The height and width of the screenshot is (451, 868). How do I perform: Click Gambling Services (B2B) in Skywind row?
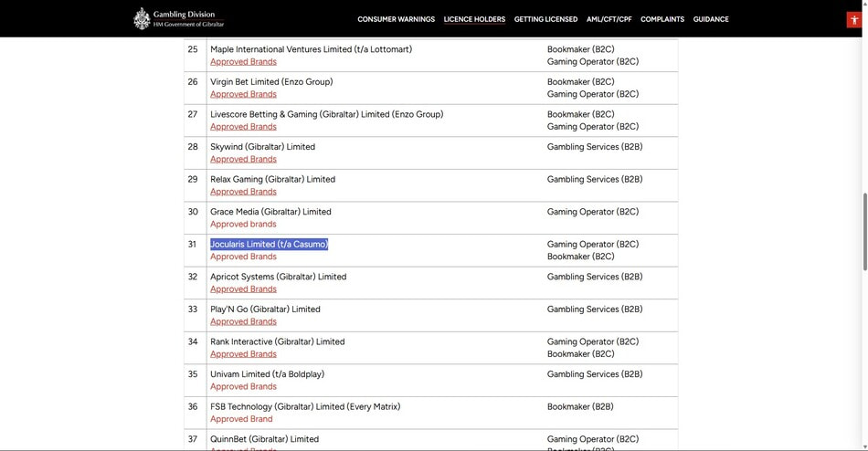(595, 147)
